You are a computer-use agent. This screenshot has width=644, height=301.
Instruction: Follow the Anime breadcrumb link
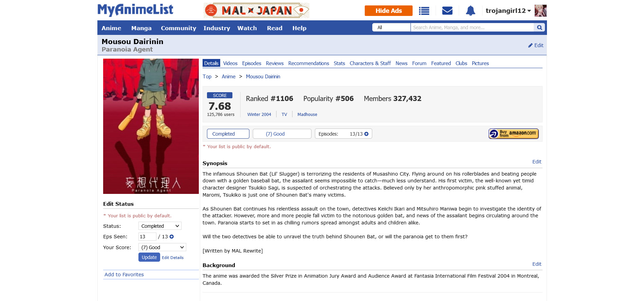[229, 77]
